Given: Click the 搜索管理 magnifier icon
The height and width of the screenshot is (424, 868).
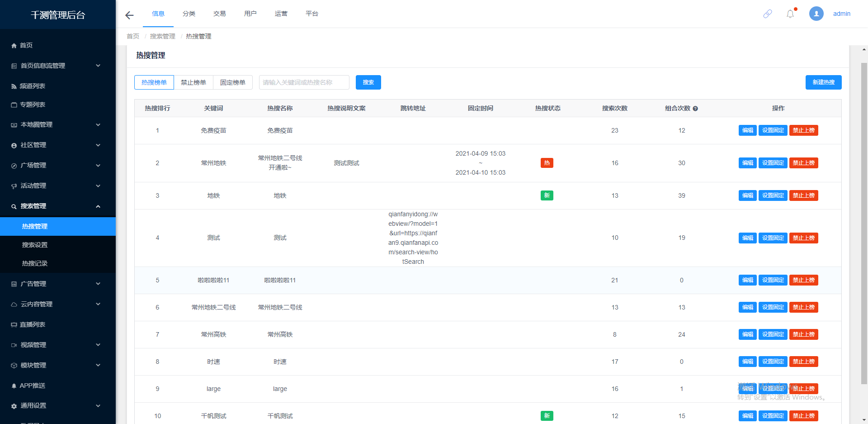Looking at the screenshot, I should pos(14,206).
